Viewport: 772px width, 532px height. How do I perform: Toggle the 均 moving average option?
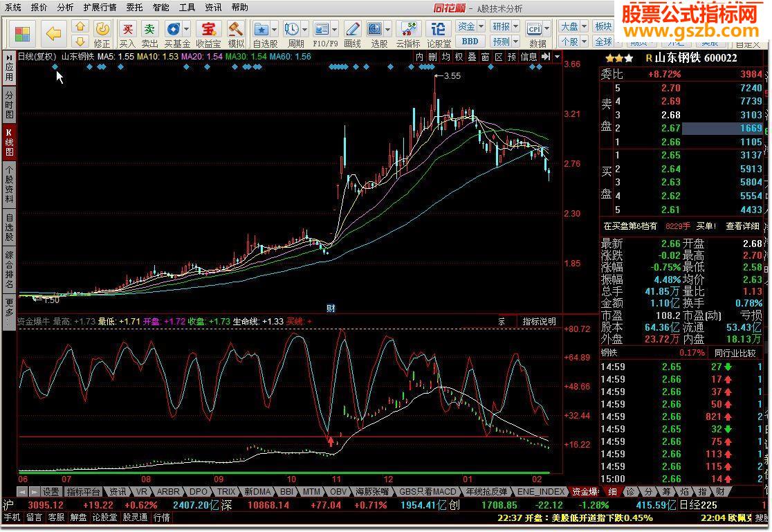[445, 57]
